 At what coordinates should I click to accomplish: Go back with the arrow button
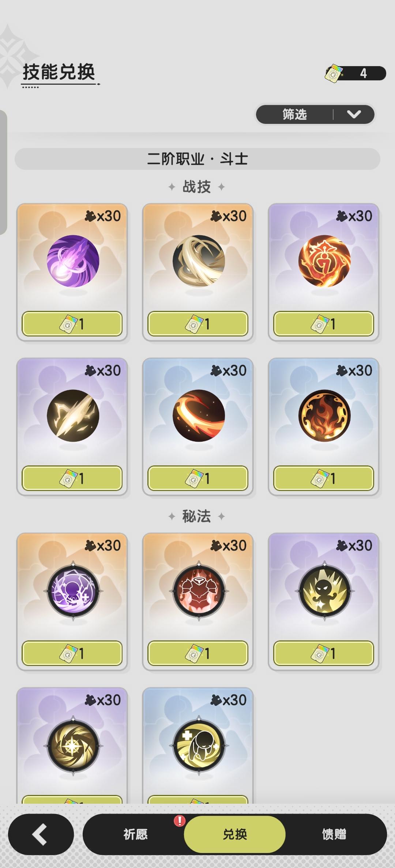point(41,834)
